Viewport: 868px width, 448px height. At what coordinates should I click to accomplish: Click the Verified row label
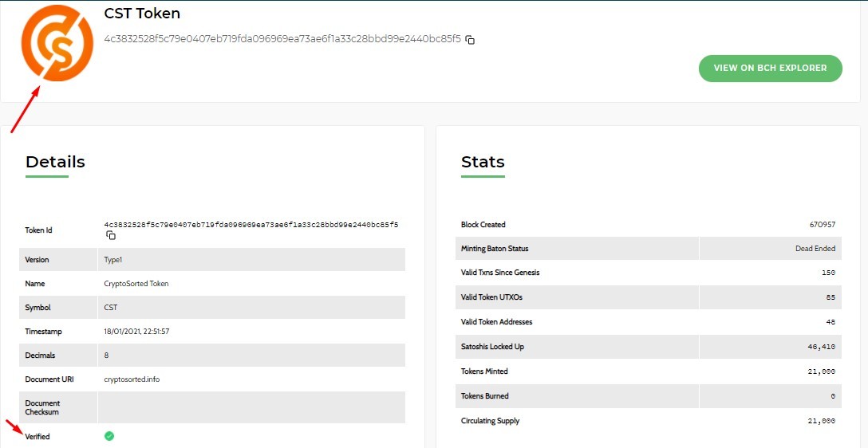(x=37, y=436)
